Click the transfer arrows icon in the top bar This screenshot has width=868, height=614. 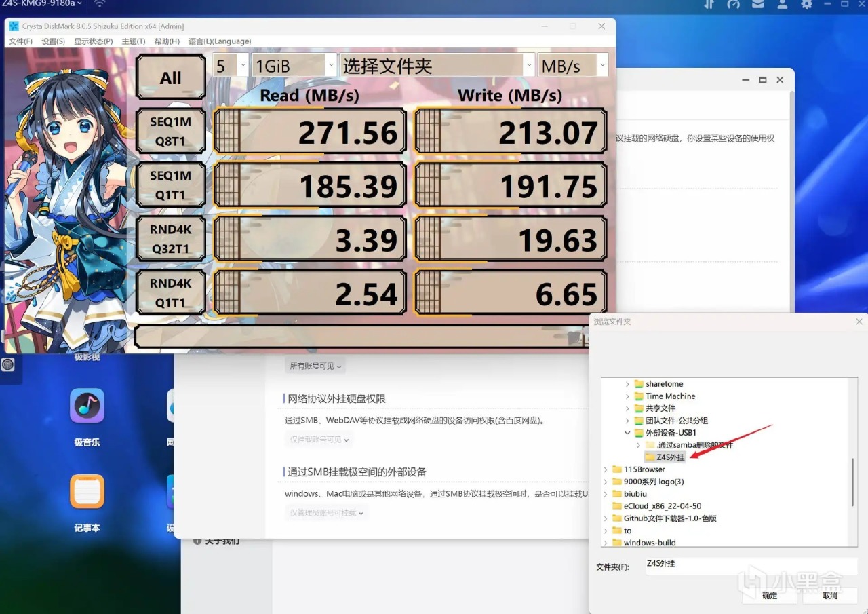click(x=709, y=4)
